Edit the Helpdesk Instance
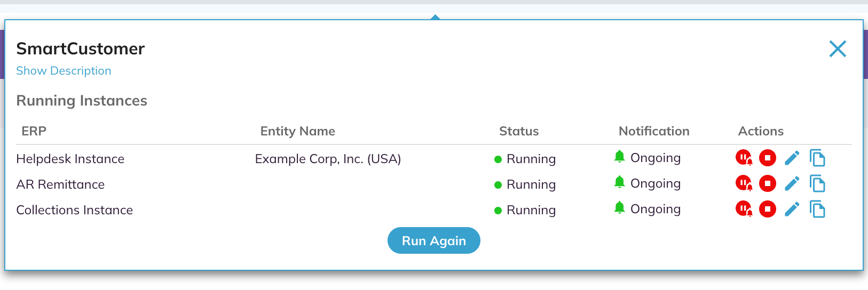868x290 pixels. tap(792, 158)
